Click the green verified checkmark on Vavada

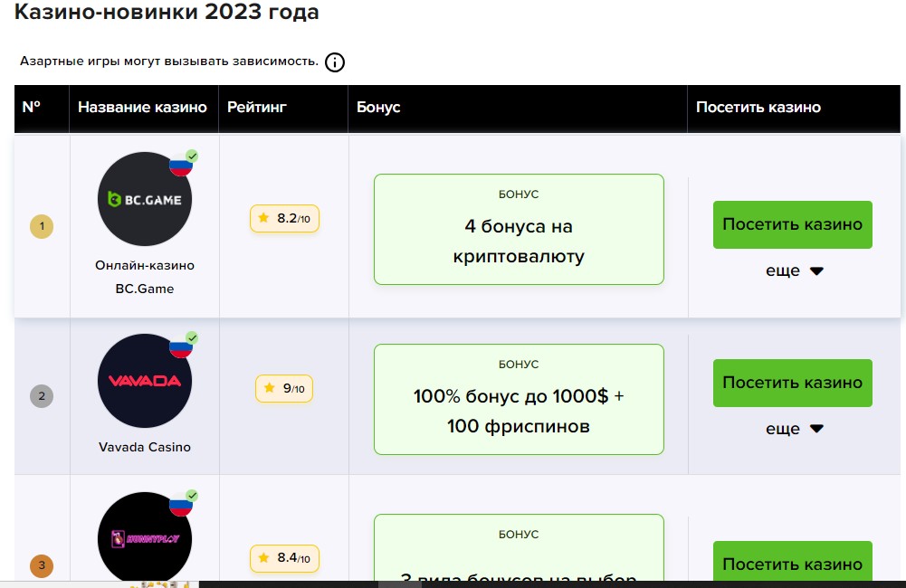193,338
